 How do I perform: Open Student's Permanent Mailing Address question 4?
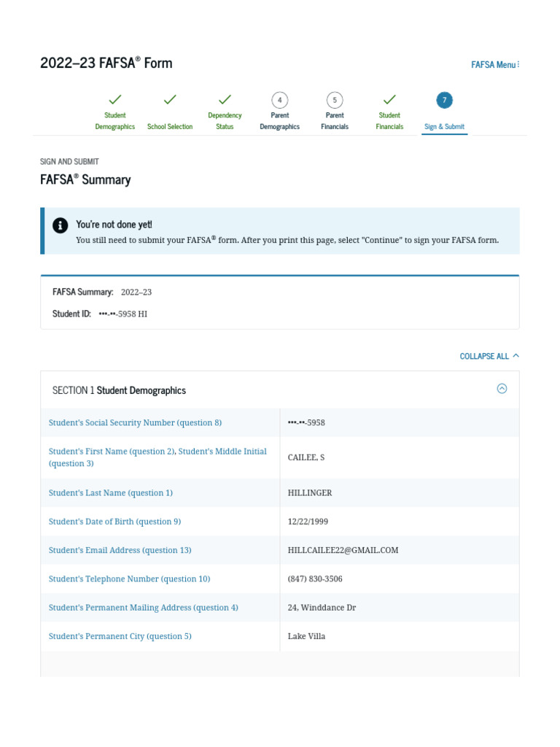coord(144,608)
